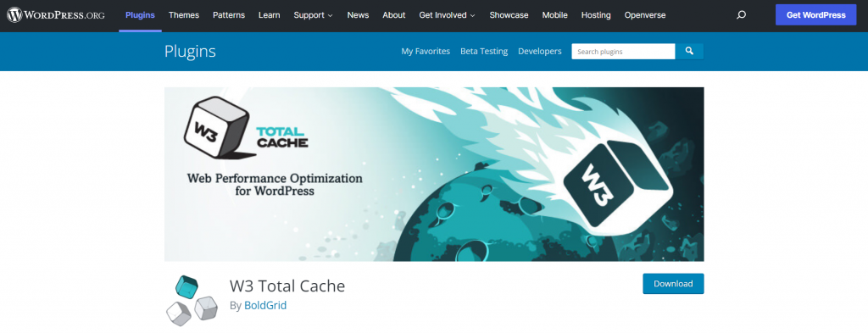Navigate to the About page

click(x=394, y=15)
